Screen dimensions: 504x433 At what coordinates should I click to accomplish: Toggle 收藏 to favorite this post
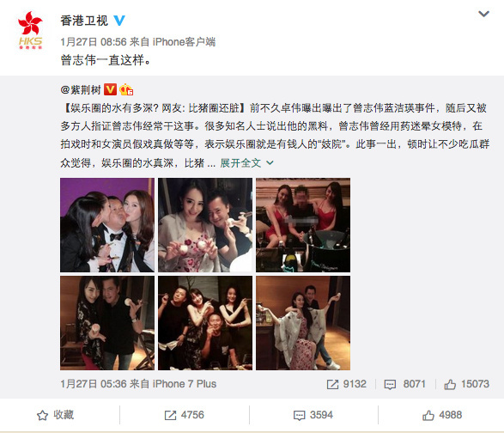click(x=55, y=415)
